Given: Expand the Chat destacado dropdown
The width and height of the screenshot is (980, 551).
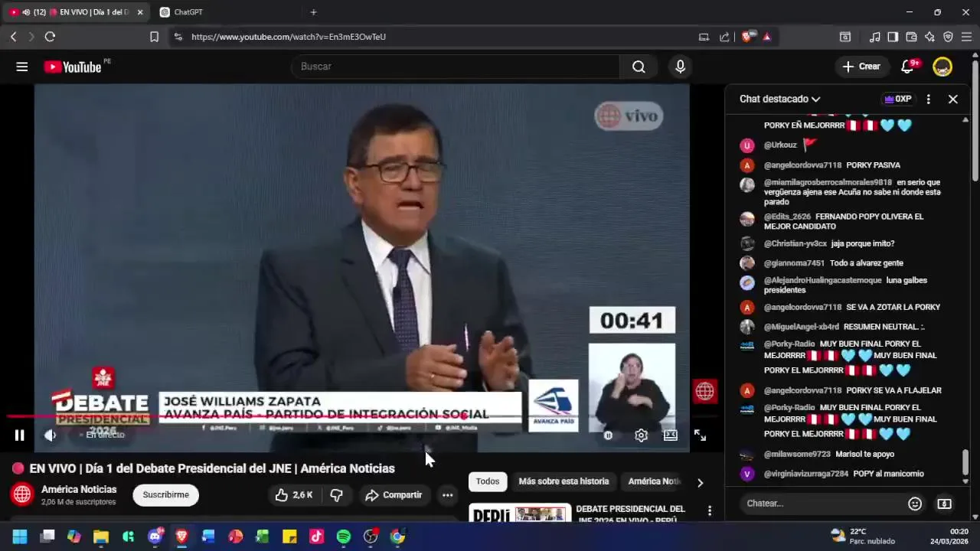Looking at the screenshot, I should coord(779,99).
